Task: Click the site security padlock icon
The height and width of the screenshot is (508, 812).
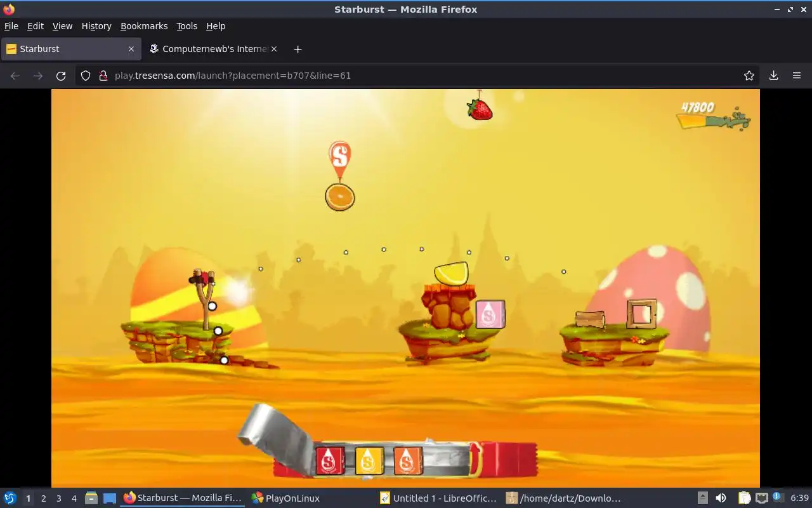Action: point(103,76)
